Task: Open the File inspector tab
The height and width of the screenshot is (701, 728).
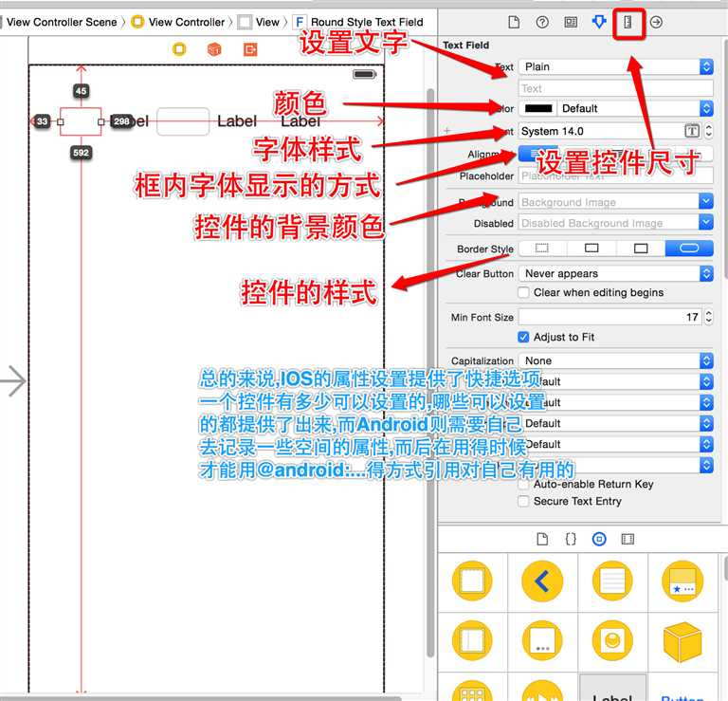Action: click(x=514, y=22)
